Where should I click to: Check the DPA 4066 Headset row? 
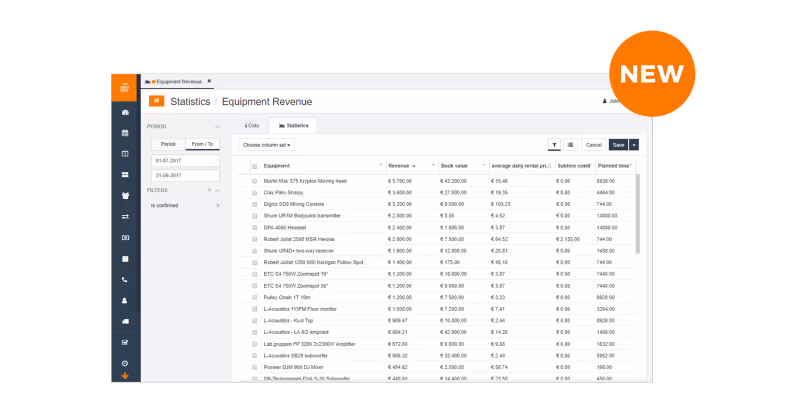pos(255,228)
